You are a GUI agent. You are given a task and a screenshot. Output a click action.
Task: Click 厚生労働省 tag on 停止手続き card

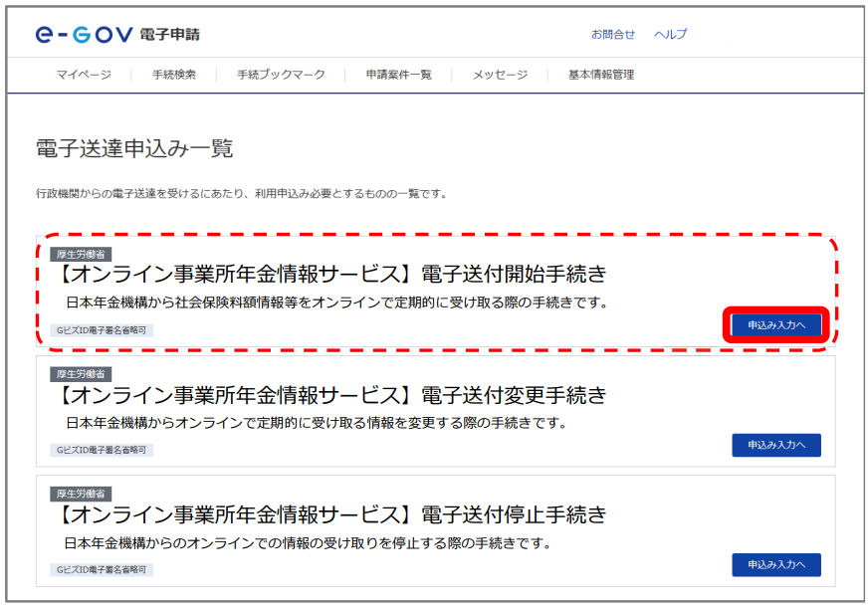tap(81, 494)
